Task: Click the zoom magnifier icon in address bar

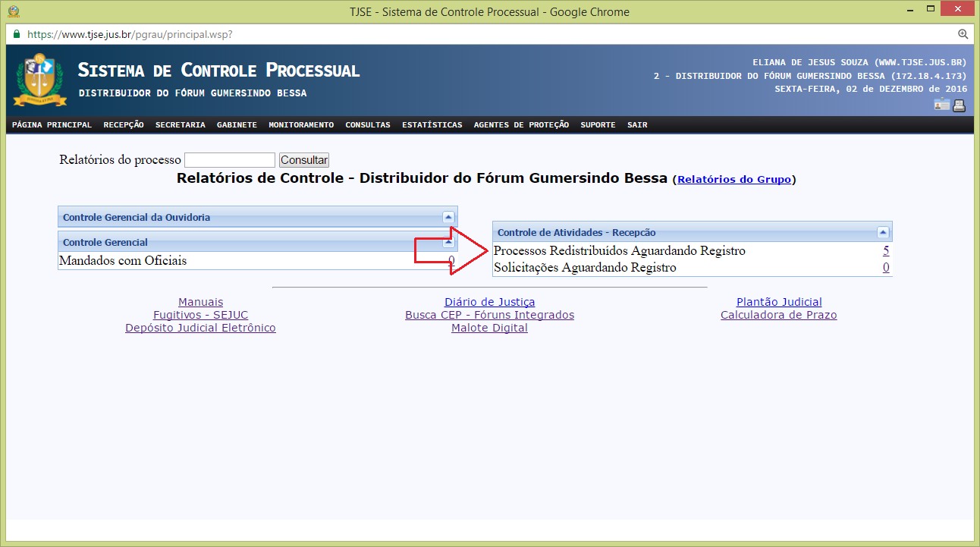Action: [963, 34]
